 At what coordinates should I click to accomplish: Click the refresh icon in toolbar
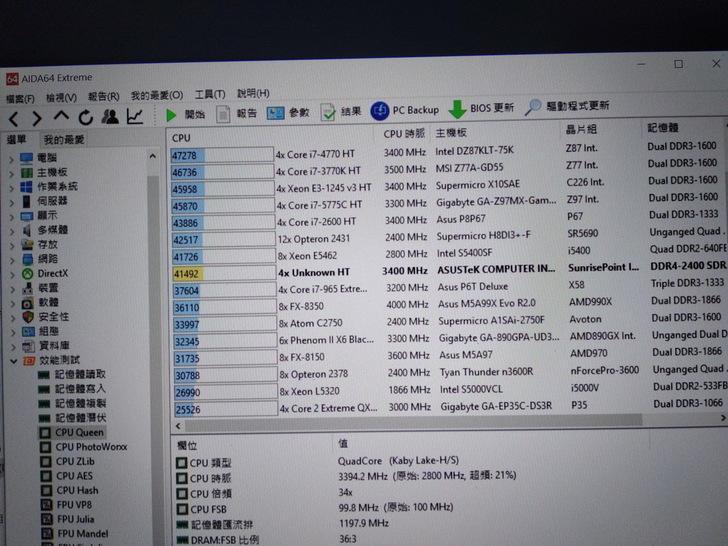[87, 118]
